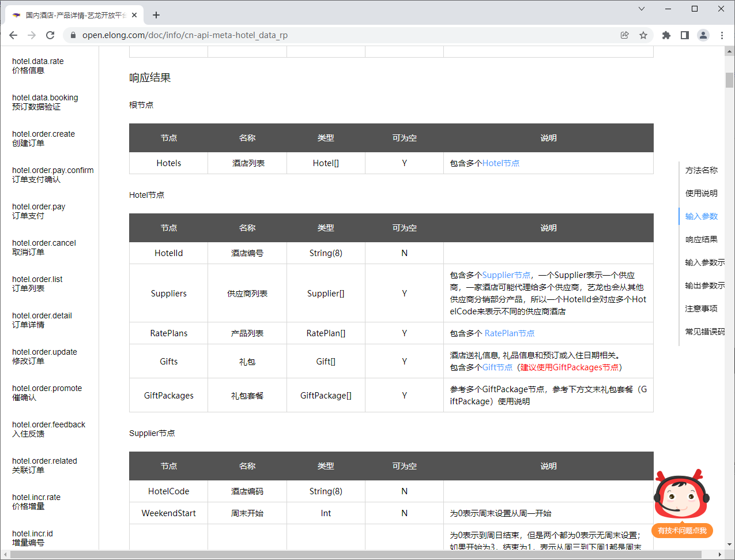Viewport: 735px width, 560px height.
Task: Jump to 响应结果 section in outline
Action: (x=701, y=239)
